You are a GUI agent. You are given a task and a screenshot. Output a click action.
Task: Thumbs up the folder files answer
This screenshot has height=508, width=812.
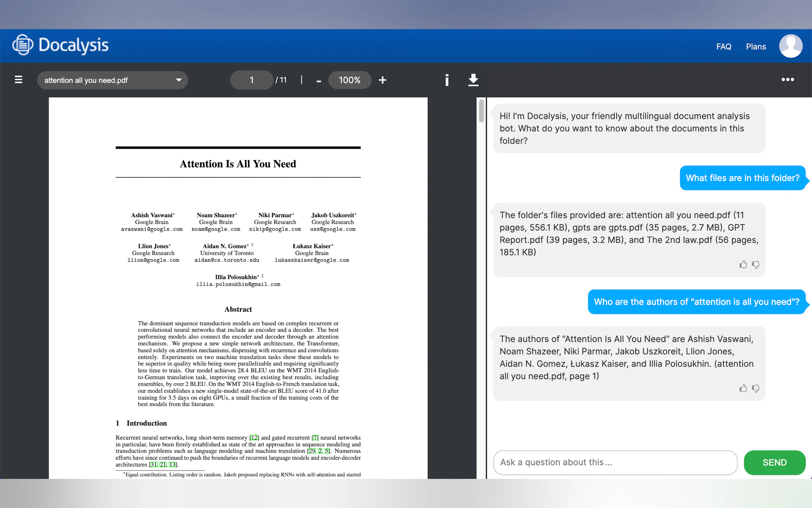click(743, 265)
